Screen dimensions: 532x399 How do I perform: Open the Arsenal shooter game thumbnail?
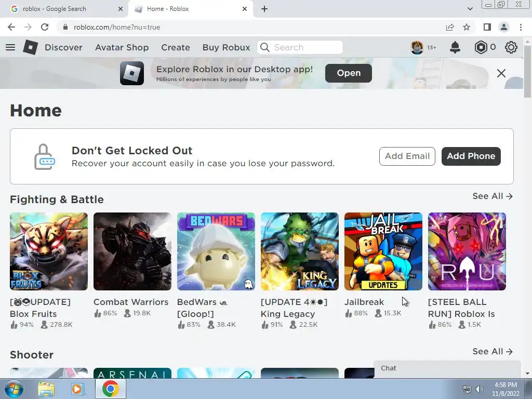point(132,373)
